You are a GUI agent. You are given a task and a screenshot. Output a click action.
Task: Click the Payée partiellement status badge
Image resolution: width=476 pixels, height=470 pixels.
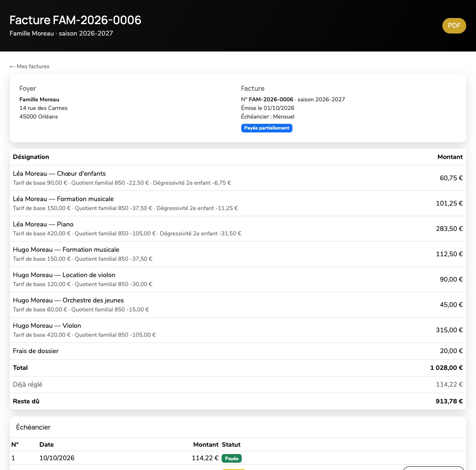[x=267, y=128]
